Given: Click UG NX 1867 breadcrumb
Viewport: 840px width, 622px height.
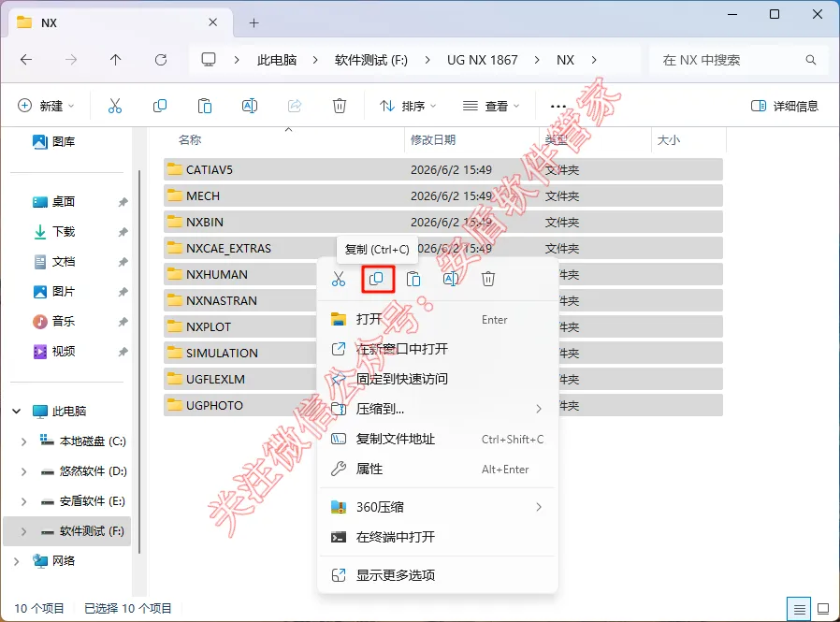Looking at the screenshot, I should point(482,60).
